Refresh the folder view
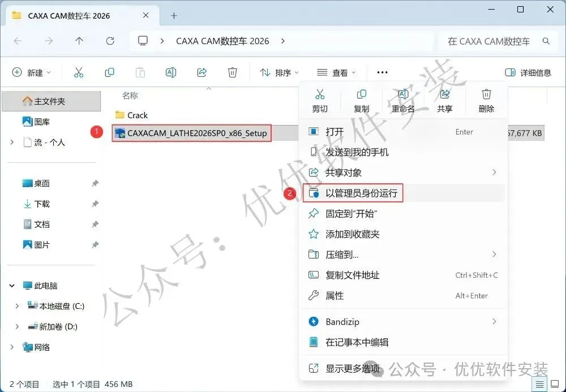 tap(110, 41)
